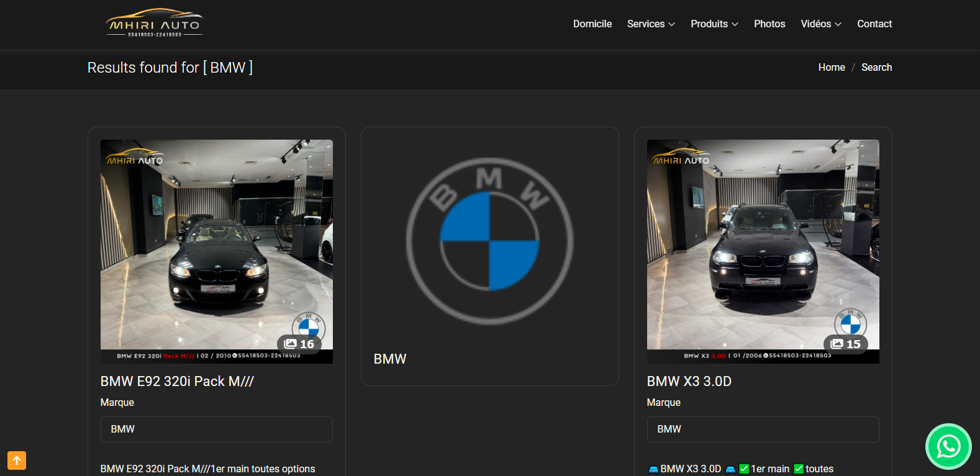Open the BMW E92 320i Pack M/// title

(177, 381)
